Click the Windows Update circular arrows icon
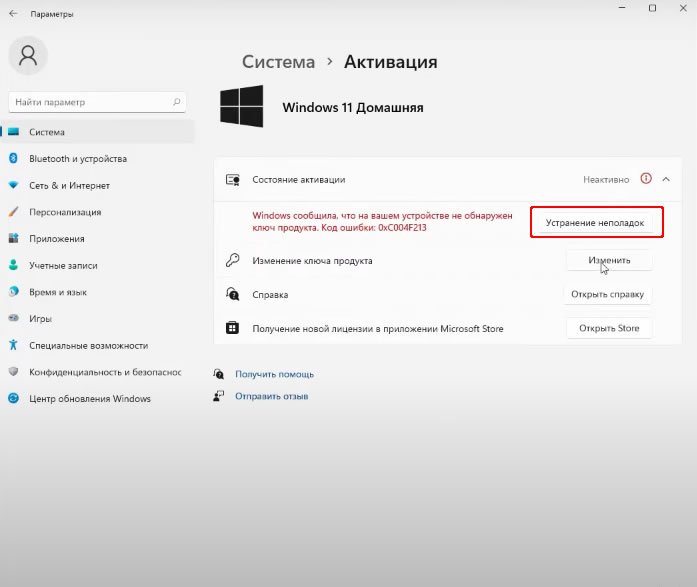697x587 pixels. click(x=14, y=398)
